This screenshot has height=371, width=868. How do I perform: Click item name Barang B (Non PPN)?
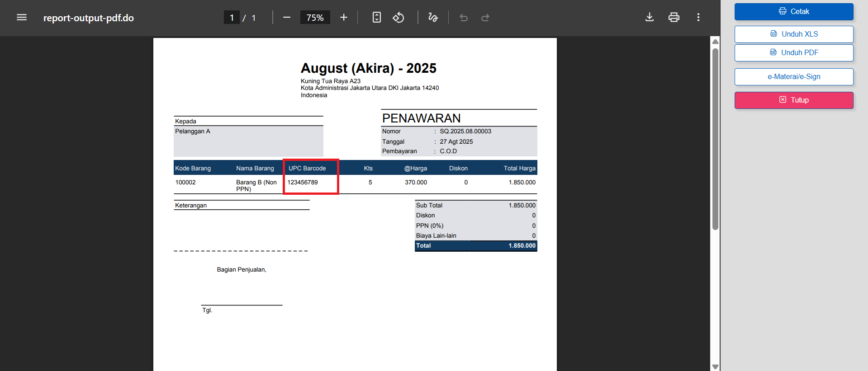(256, 186)
